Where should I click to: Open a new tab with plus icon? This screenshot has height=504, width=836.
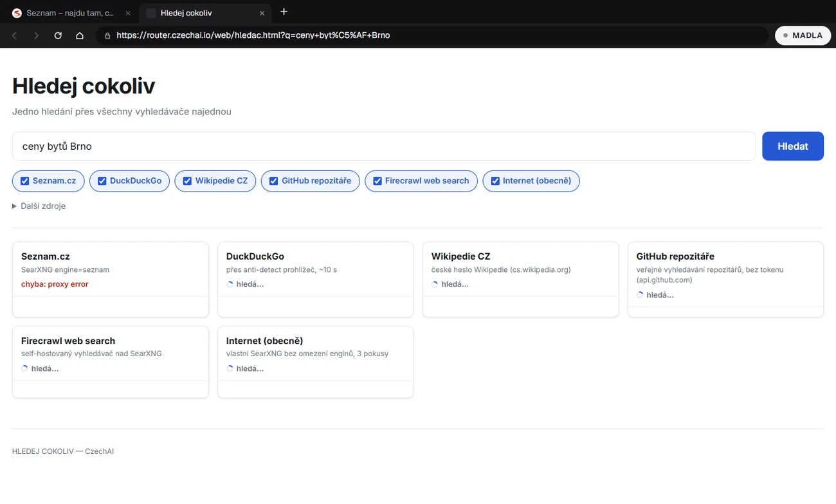coord(284,12)
